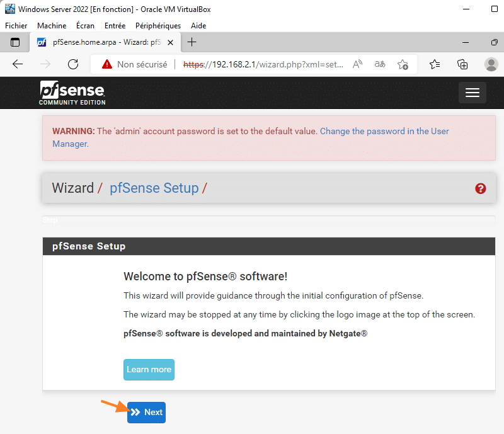Open the tab actions menu icon
Screen dimensions: 504x434
coord(14,42)
